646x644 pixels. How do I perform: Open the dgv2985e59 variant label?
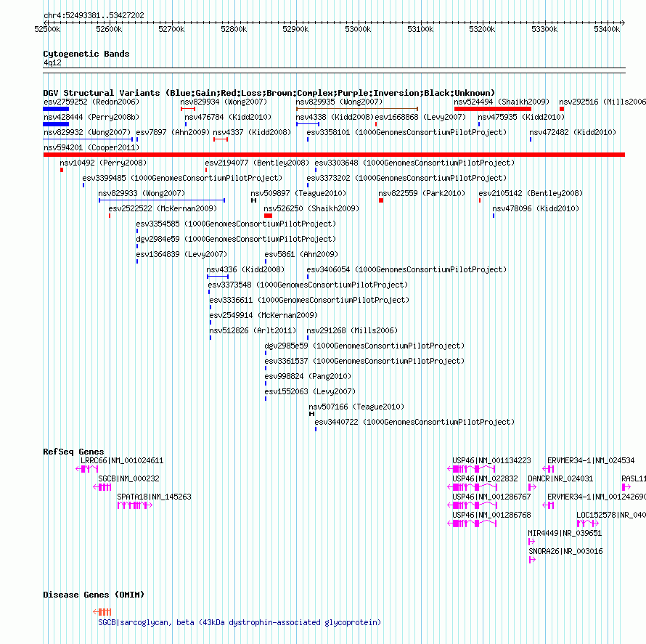tap(364, 346)
